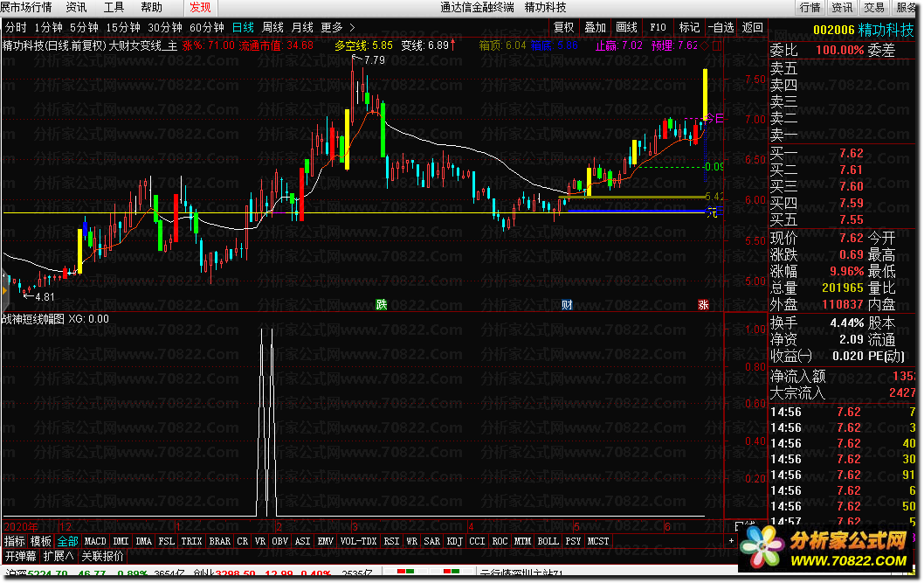Open the 复权 adjustment option

pyautogui.click(x=563, y=28)
